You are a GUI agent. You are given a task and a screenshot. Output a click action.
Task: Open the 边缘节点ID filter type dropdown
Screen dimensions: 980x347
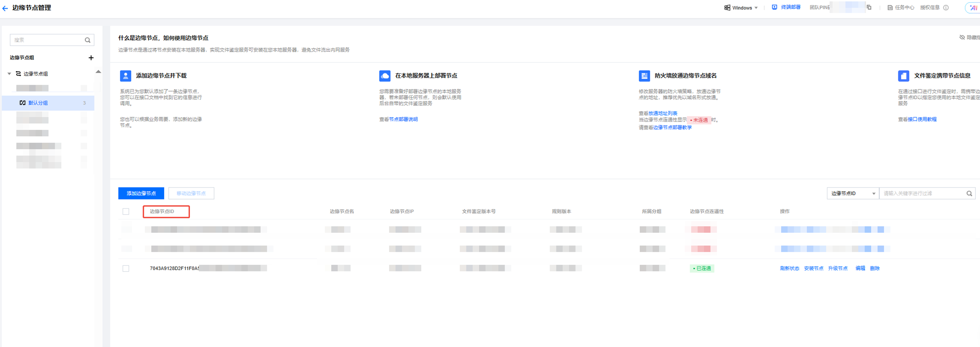tap(852, 193)
